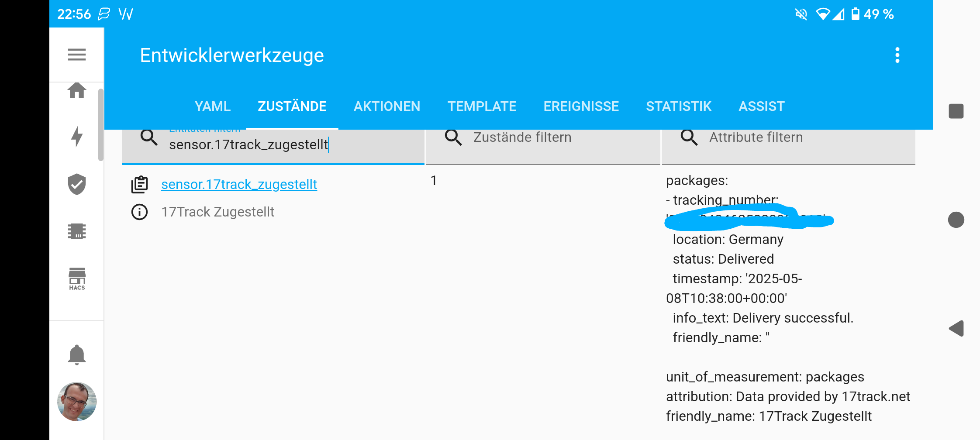Screen dimensions: 980x440
Task: Copy entity ID with clipboard icon
Action: tap(140, 185)
